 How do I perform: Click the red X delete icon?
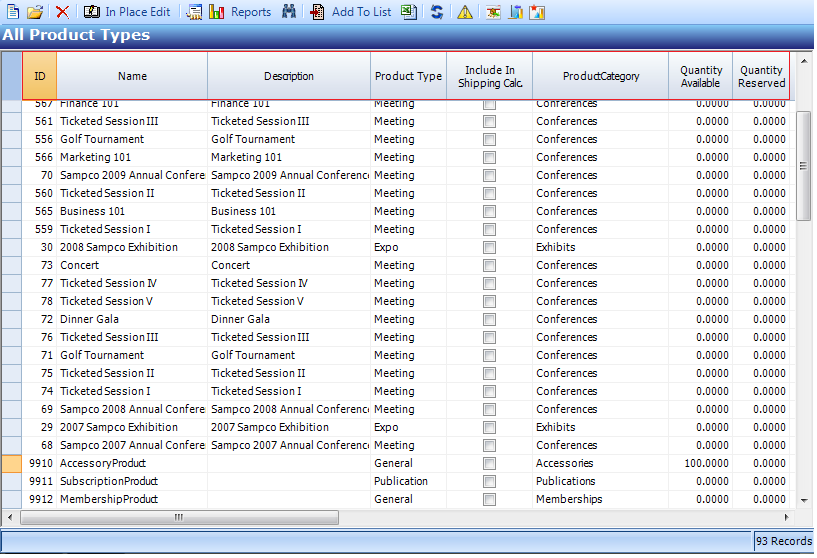pos(63,11)
